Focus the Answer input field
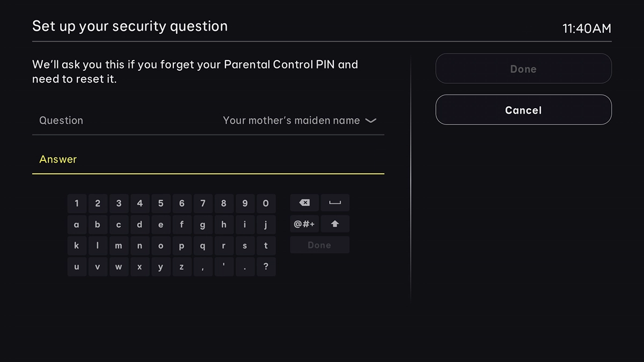Image resolution: width=644 pixels, height=362 pixels. point(208,159)
